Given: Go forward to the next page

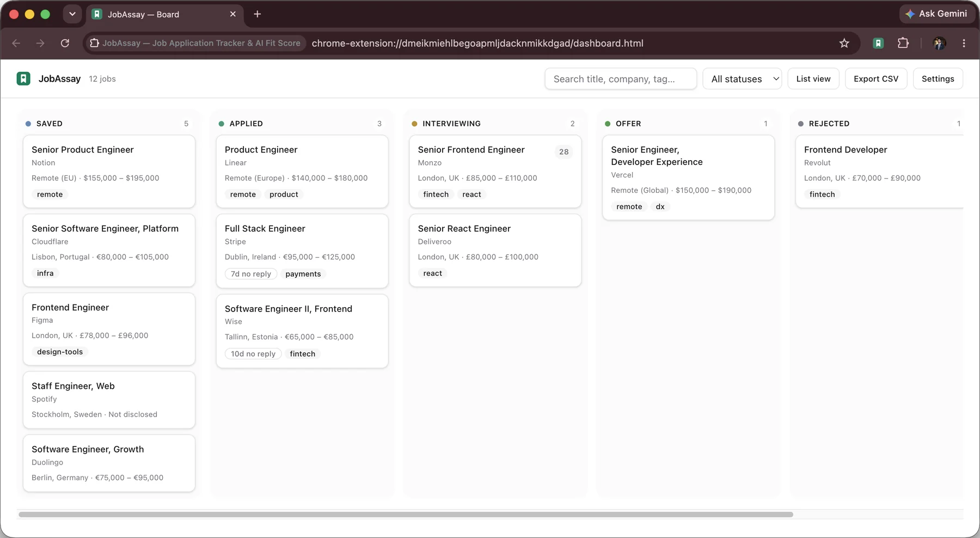Looking at the screenshot, I should pyautogui.click(x=40, y=43).
